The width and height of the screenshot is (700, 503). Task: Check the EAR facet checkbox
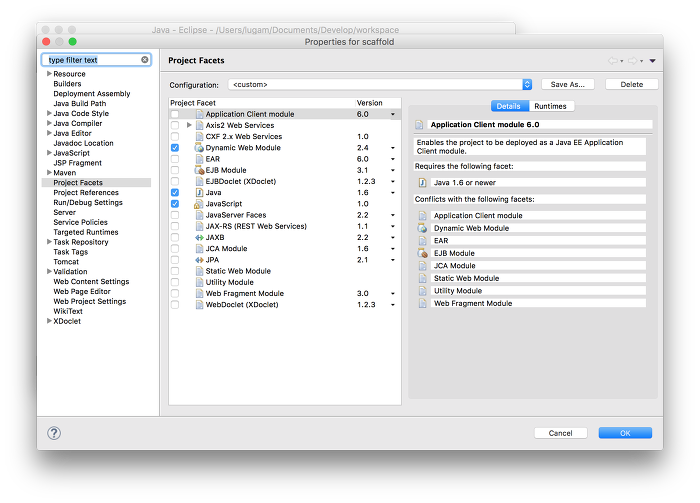(x=175, y=159)
